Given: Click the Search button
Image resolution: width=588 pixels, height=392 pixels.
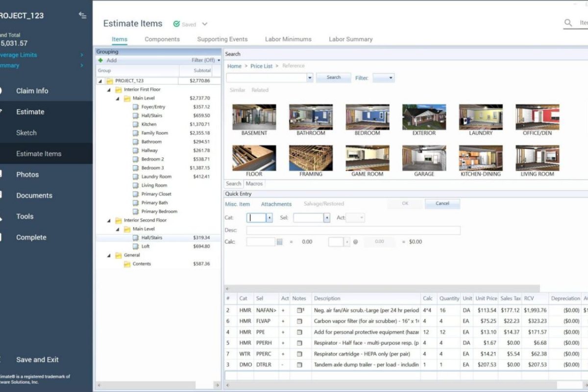Looking at the screenshot, I should click(x=333, y=77).
